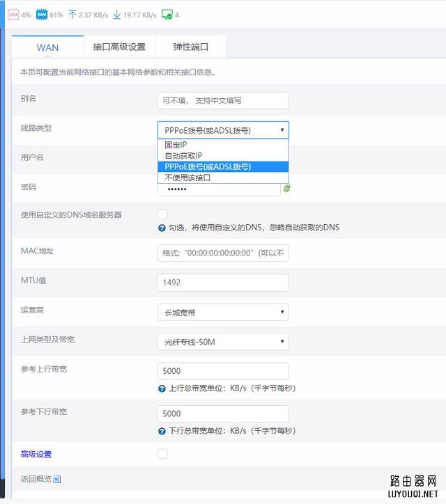Click the upload speed arrow icon

coord(72,15)
